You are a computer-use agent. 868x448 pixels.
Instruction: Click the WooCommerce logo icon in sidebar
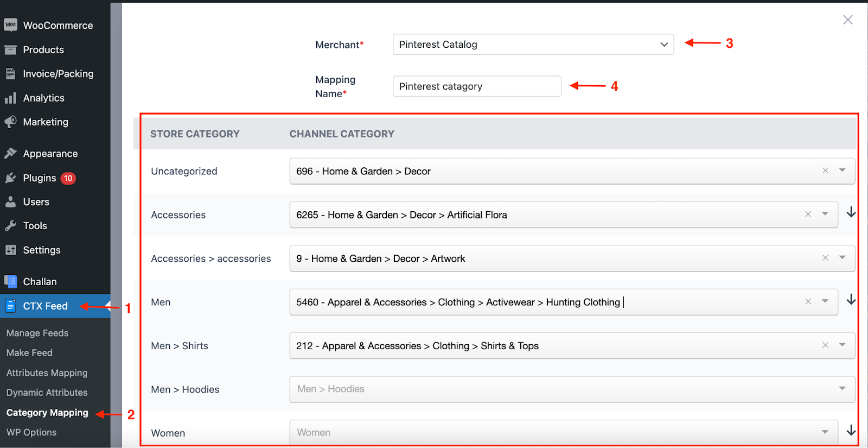tap(10, 25)
